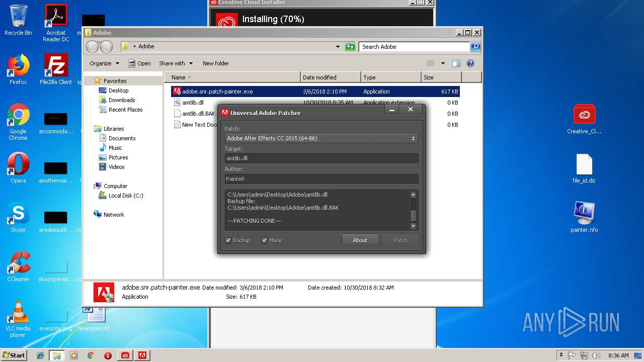Click Open in Explorer toolbar
Image resolution: width=644 pixels, height=362 pixels.
tap(139, 63)
